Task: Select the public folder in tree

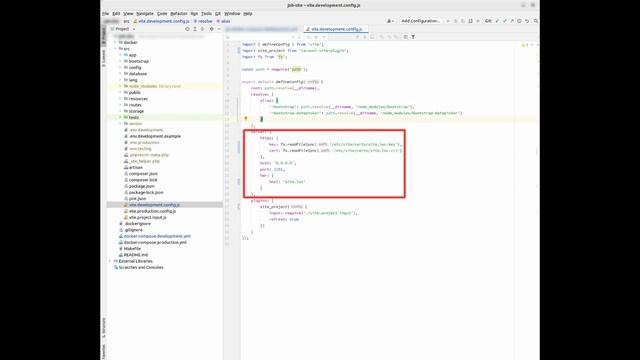Action: (x=135, y=92)
